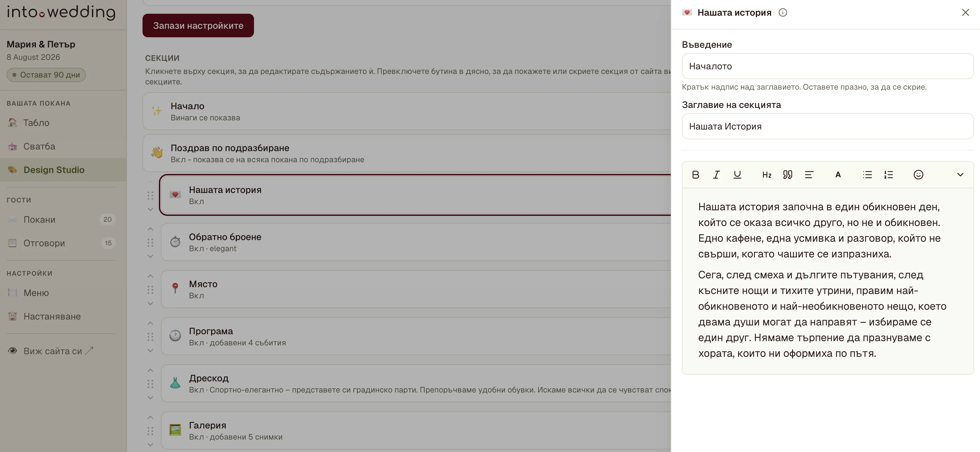Save settings with Запази настройките
The height and width of the screenshot is (452, 980).
(x=198, y=26)
